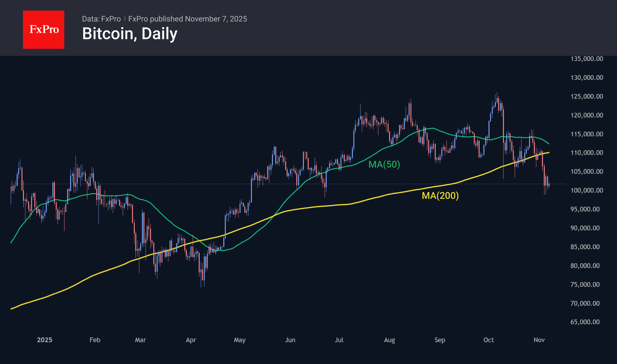The height and width of the screenshot is (364, 617).
Task: Click the May time axis label
Action: (x=240, y=340)
